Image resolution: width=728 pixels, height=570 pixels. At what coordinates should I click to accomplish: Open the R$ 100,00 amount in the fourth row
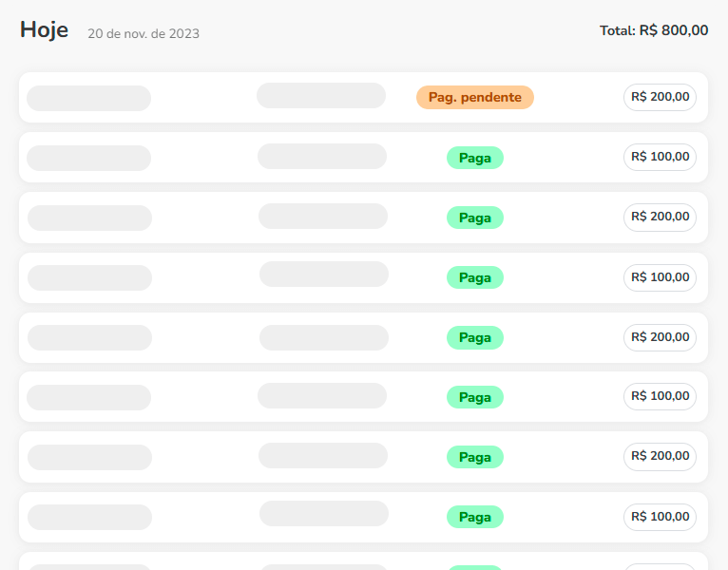(x=660, y=277)
